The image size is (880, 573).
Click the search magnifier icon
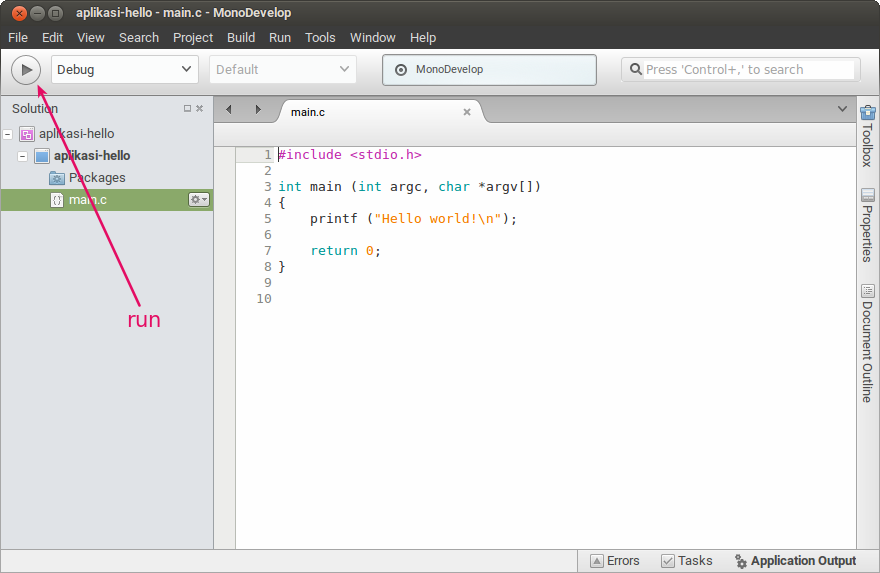[x=635, y=70]
